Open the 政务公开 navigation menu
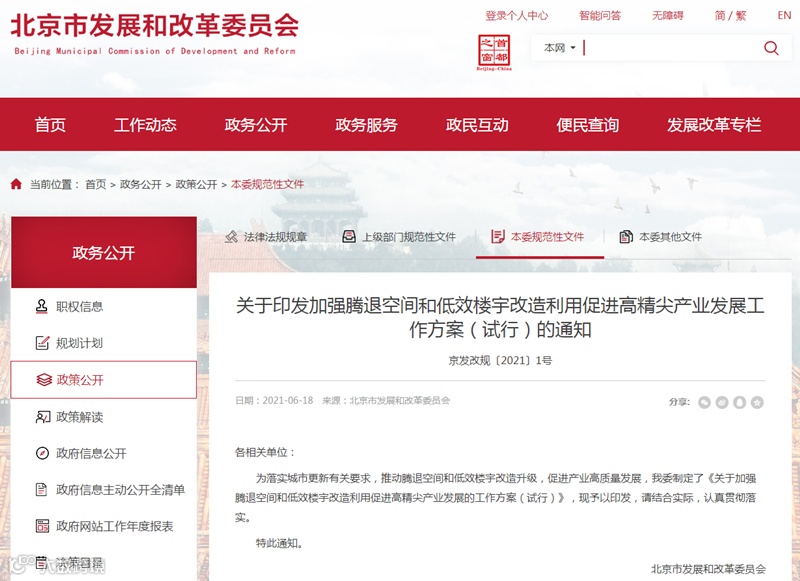This screenshot has height=581, width=800. coord(256,125)
